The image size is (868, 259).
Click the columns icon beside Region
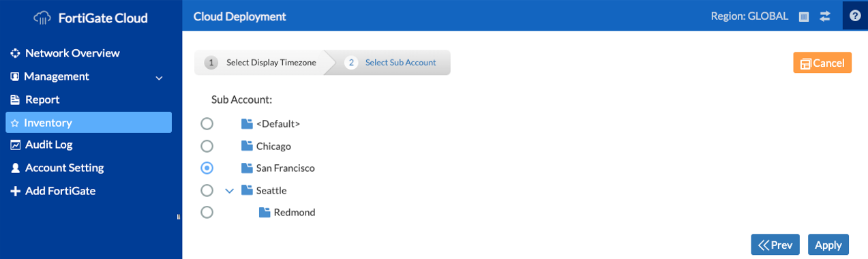coord(804,16)
